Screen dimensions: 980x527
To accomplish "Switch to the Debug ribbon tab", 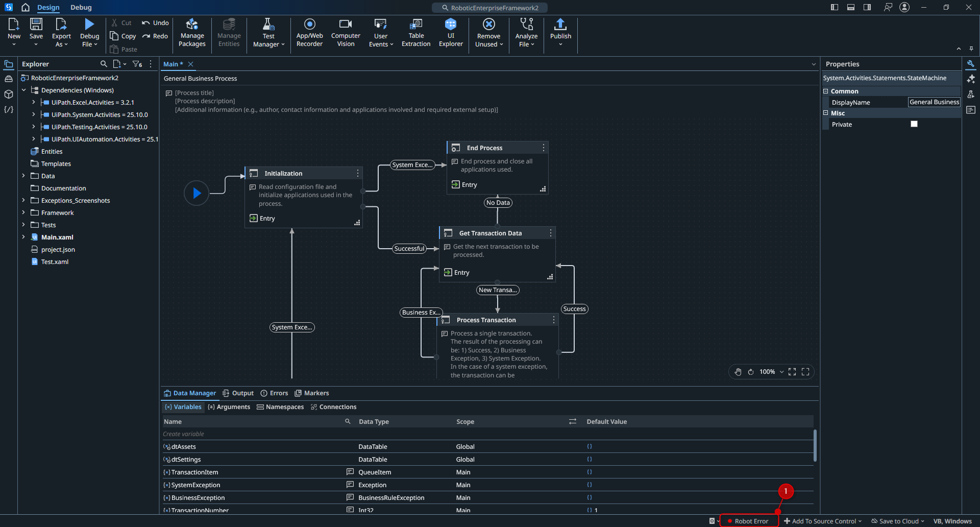I will coord(81,7).
